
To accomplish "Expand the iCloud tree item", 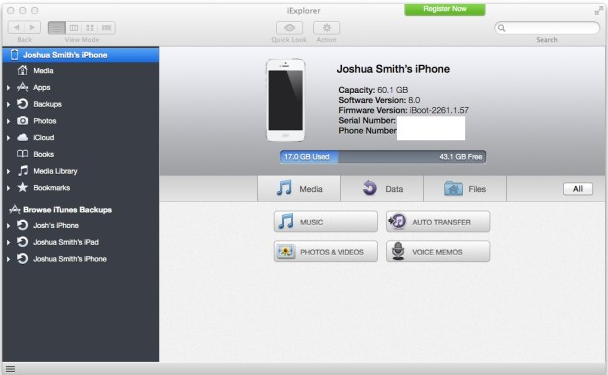I will tap(8, 138).
